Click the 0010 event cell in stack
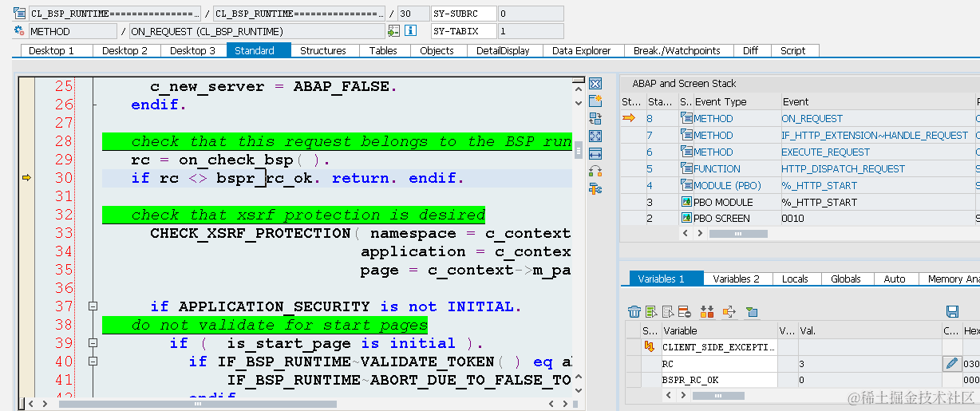The image size is (980, 411). (x=876, y=218)
